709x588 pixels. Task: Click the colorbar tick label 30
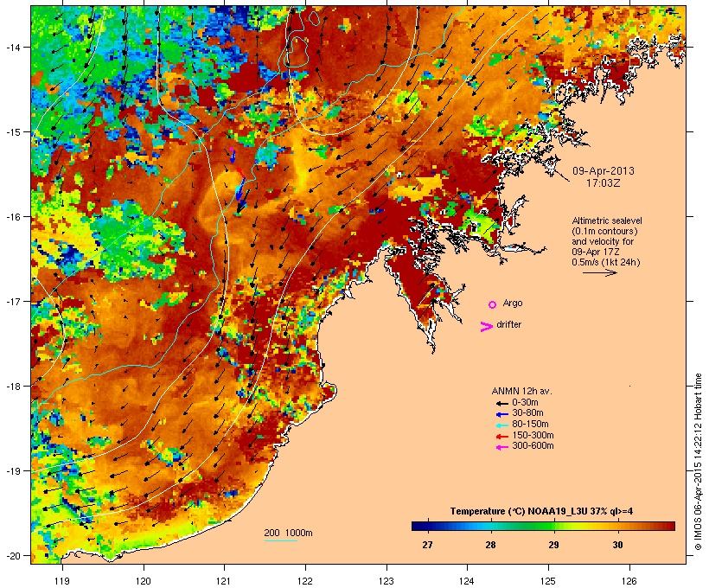pyautogui.click(x=617, y=545)
